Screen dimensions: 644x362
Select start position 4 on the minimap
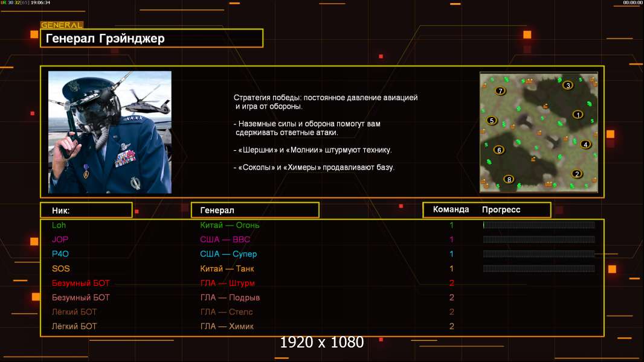585,144
